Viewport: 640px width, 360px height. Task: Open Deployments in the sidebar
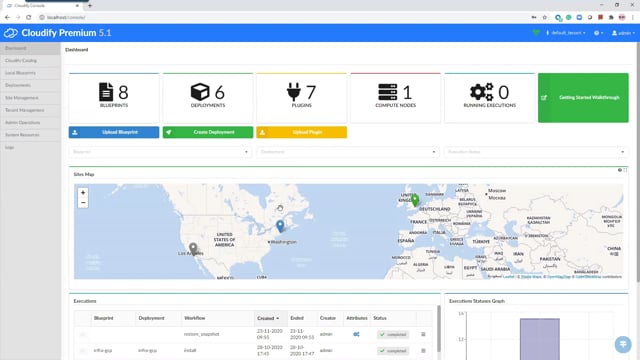[31, 85]
